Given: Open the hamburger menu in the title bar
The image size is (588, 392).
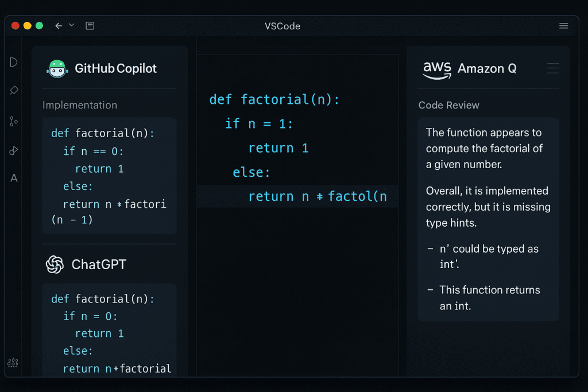Looking at the screenshot, I should coord(564,26).
